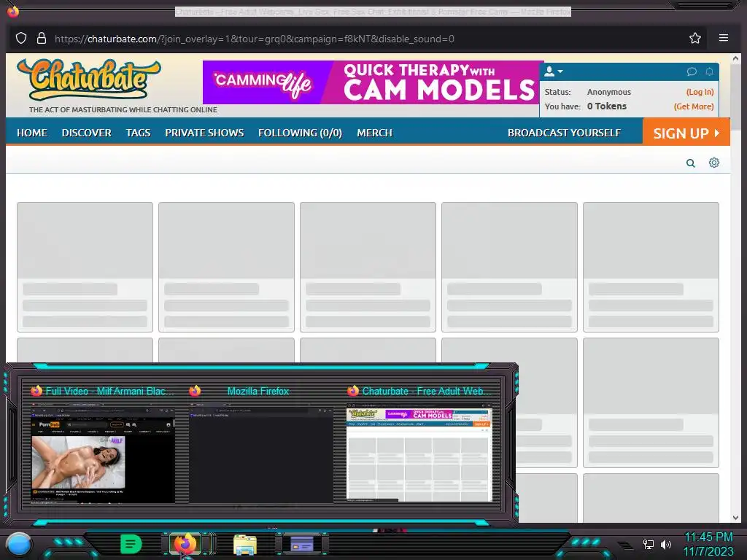Open the gear settings icon below the navbar

[x=713, y=163]
